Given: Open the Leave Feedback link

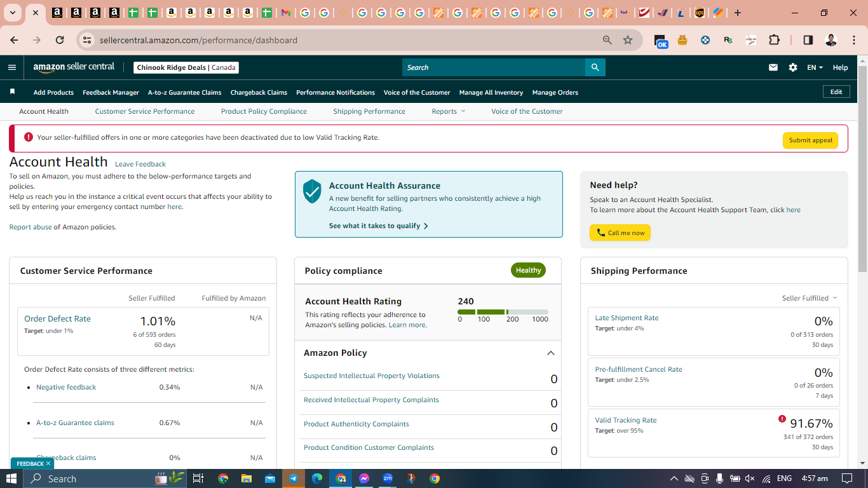Looking at the screenshot, I should pyautogui.click(x=140, y=164).
